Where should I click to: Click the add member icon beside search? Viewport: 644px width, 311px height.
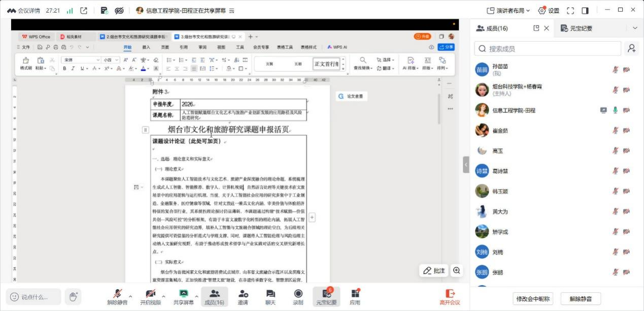click(x=632, y=48)
